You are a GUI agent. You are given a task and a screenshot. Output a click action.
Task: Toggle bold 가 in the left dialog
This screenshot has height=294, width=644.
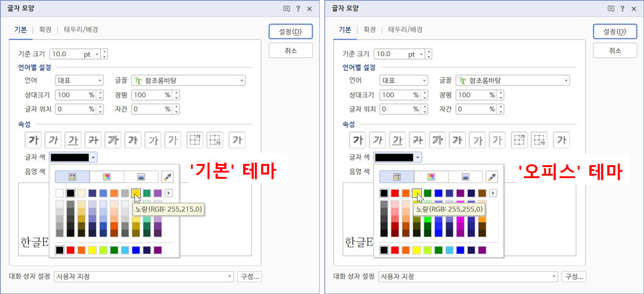(33, 139)
